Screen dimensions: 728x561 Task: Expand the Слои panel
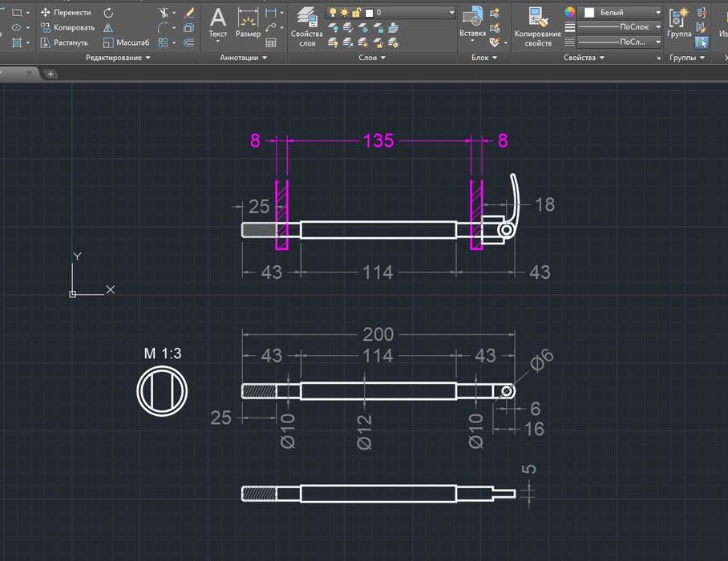(x=372, y=58)
